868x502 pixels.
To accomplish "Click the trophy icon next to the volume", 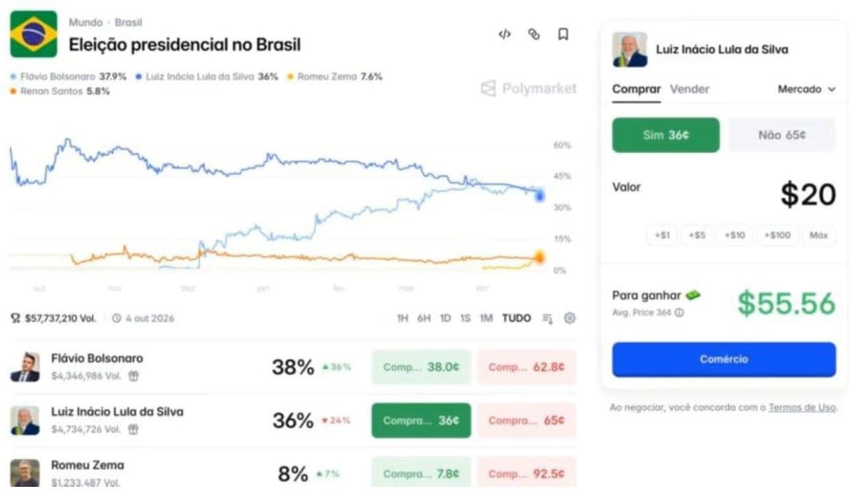I will click(14, 318).
